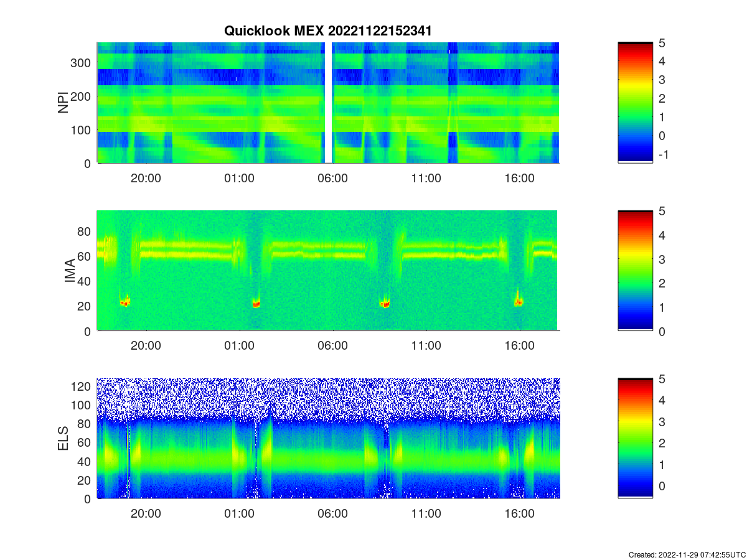Click the 100 tick on the ELS y-axis
This screenshot has width=747, height=560.
point(82,405)
